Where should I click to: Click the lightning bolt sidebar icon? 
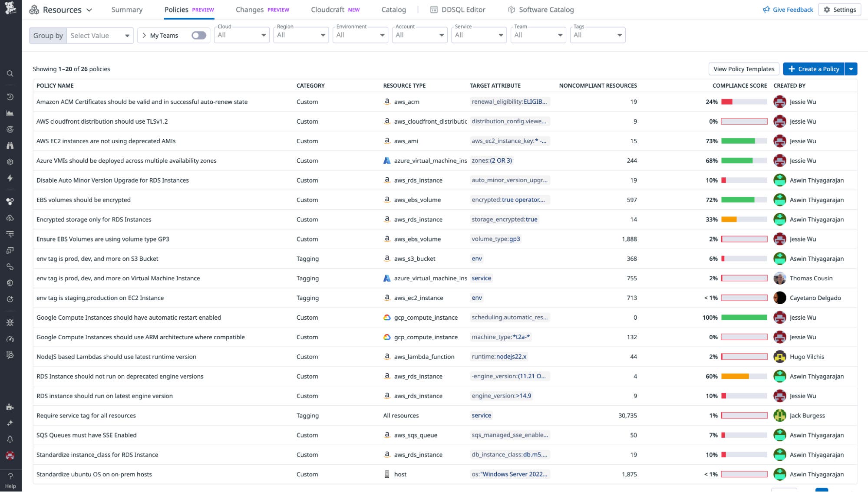tap(10, 178)
